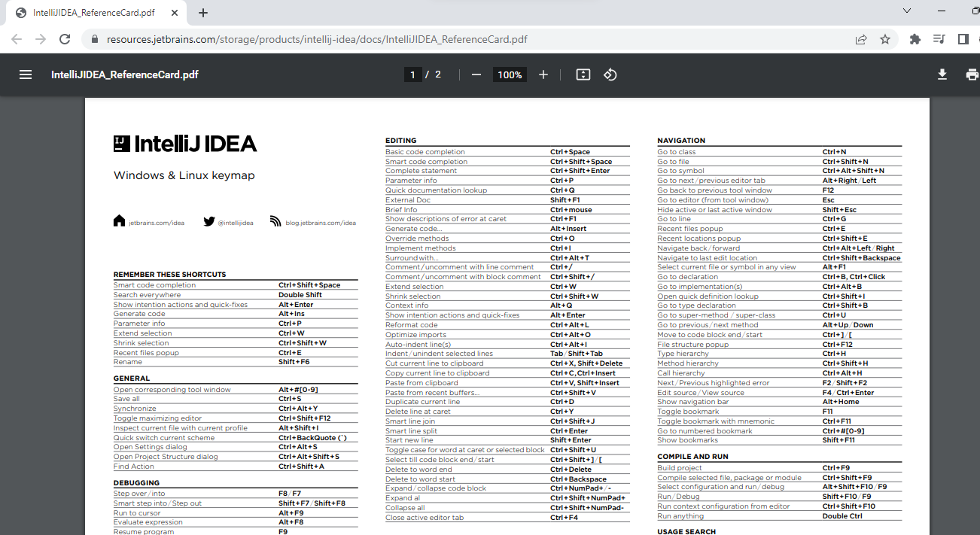
Task: Click the page number input field
Action: 412,74
